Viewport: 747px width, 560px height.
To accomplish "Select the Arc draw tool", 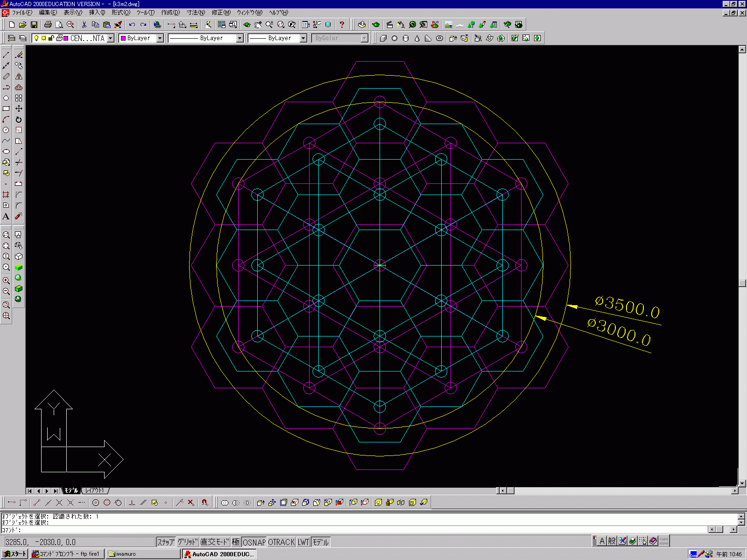I will [x=6, y=119].
